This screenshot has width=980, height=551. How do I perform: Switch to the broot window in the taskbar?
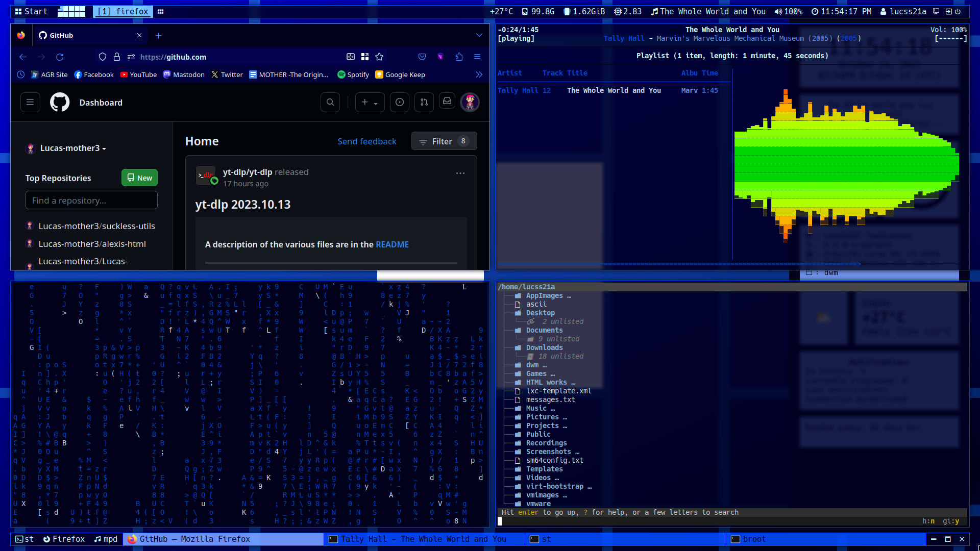(826, 539)
